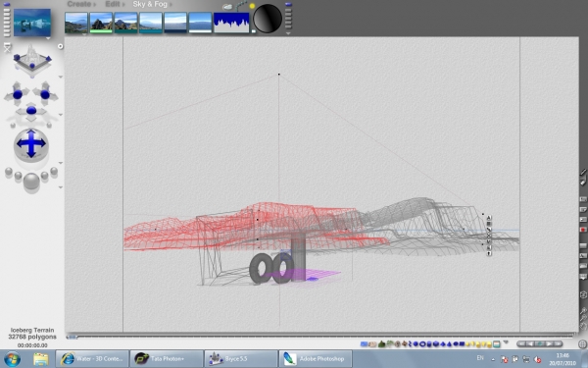Expand triangle below first sky thumbnail
This screenshot has width=588, height=368.
pos(84,34)
